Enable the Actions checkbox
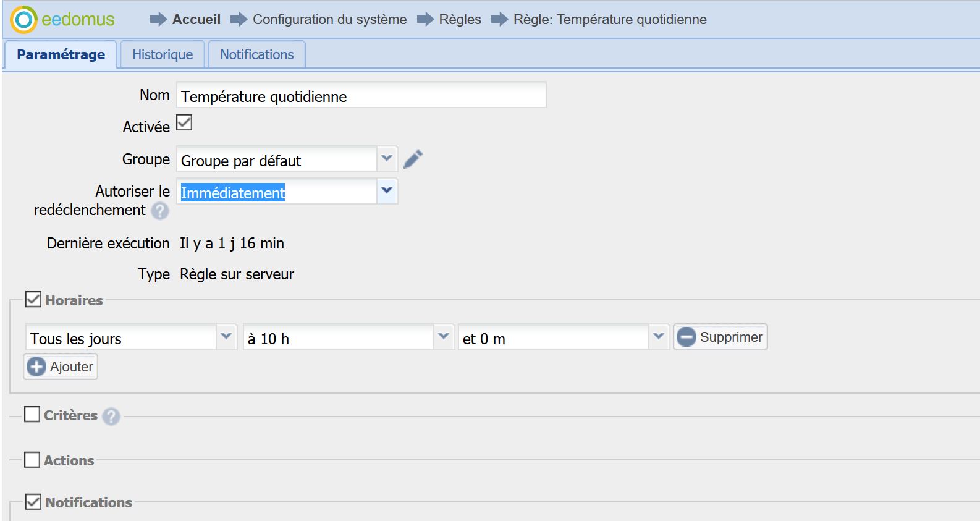Screen dimensions: 980x521 click(x=32, y=460)
